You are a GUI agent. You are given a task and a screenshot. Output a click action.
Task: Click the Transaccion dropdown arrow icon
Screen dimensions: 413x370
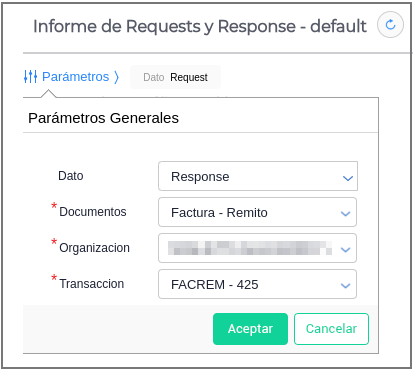tap(345, 286)
